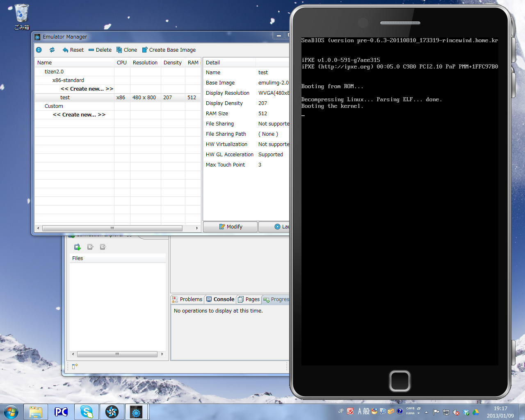
Task: Click the RAM Size label in Detail
Action: pos(217,114)
